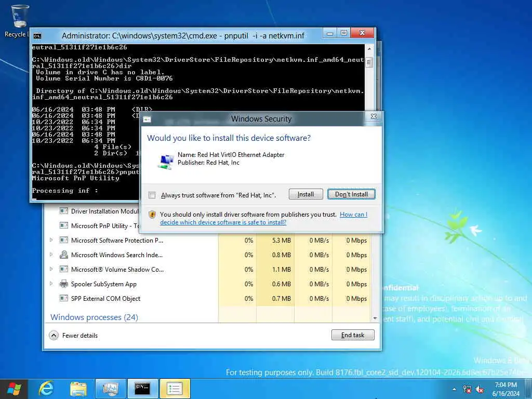This screenshot has height=399, width=532.
Task: Click the SPP External COM Object icon
Action: point(64,299)
